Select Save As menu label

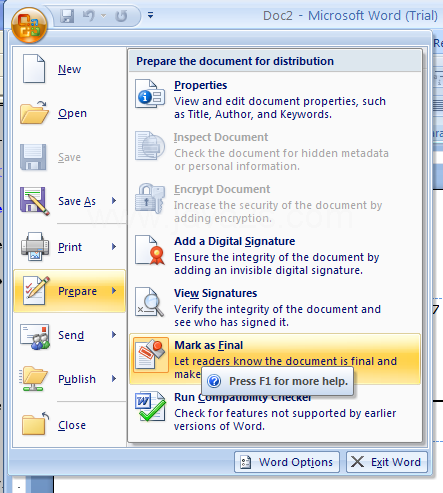[77, 201]
